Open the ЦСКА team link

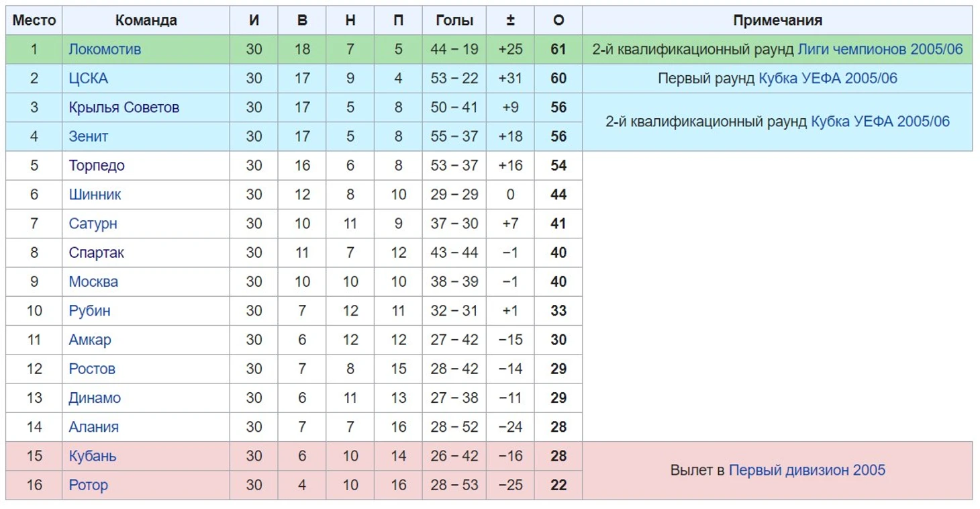88,79
